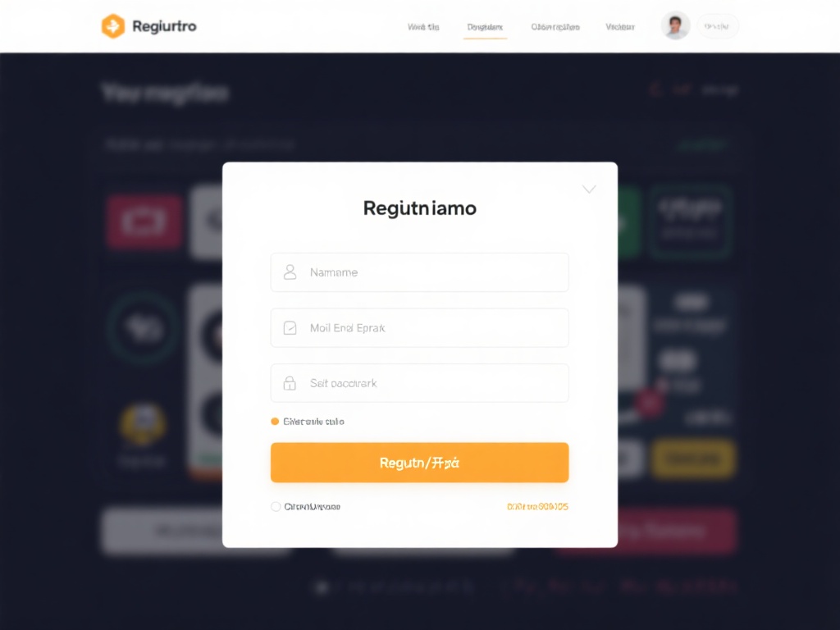The width and height of the screenshot is (840, 630).
Task: Click into the Namame input field
Action: (x=419, y=272)
